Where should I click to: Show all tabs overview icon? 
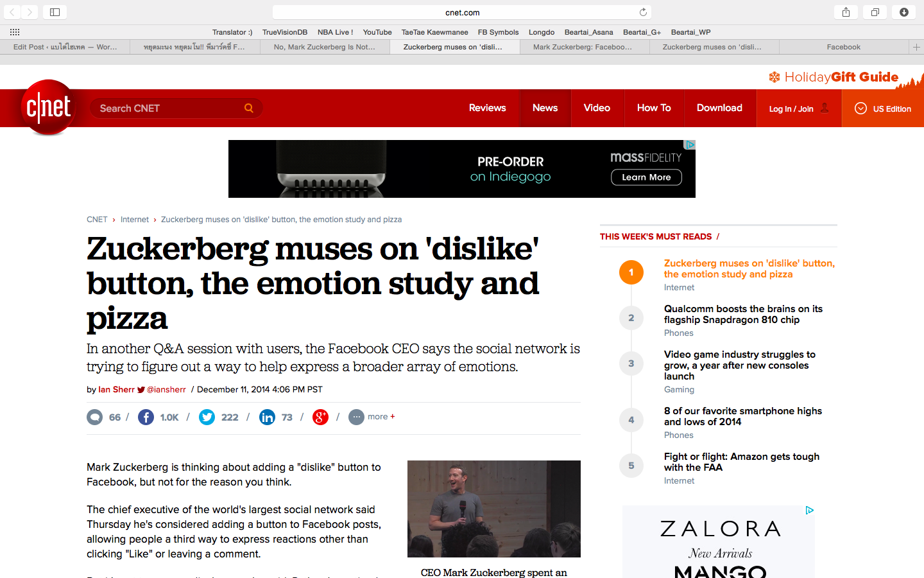pos(875,12)
